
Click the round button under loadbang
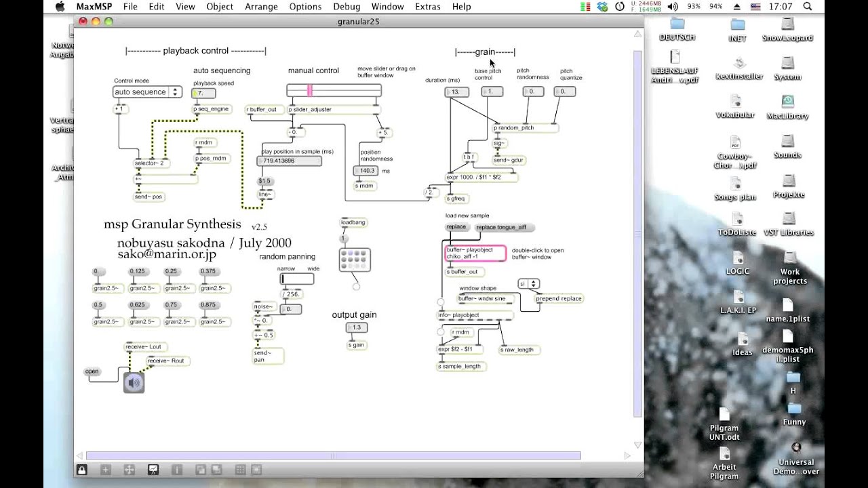[344, 239]
